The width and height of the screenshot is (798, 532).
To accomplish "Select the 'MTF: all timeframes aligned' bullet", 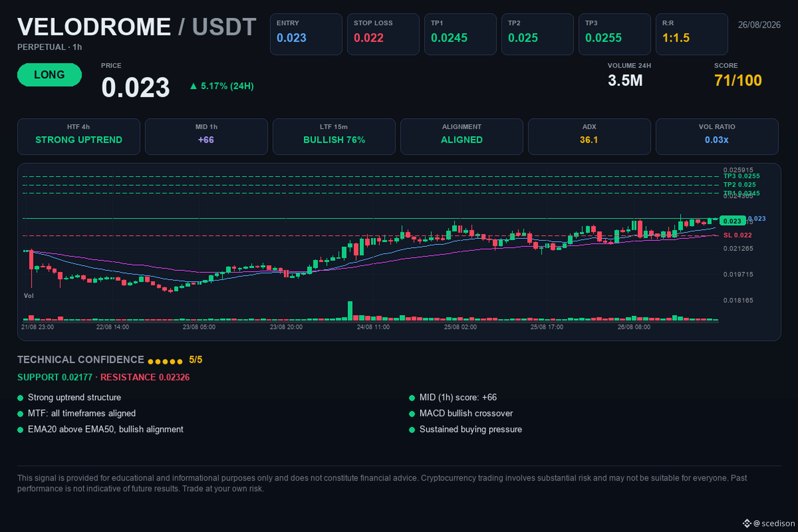I will (x=77, y=413).
